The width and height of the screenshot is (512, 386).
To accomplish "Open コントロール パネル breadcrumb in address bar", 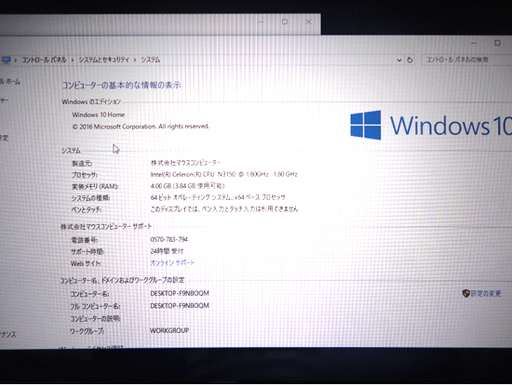I will [x=44, y=60].
